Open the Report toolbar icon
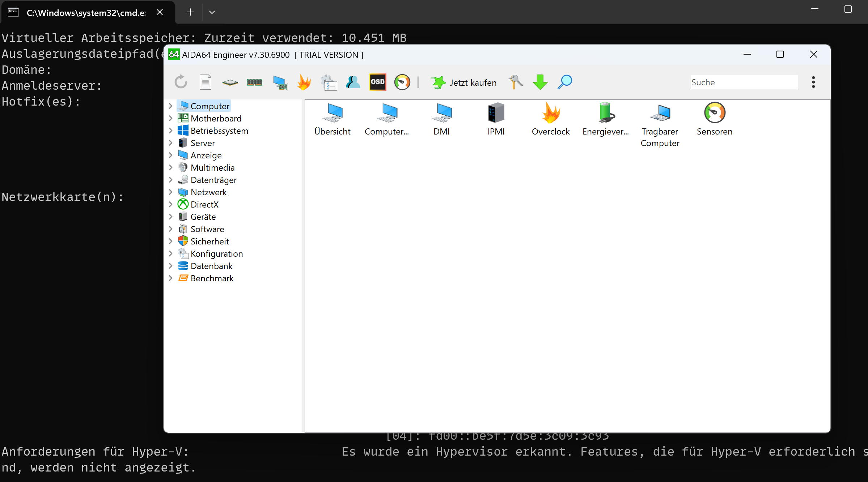This screenshot has width=868, height=482. click(x=205, y=82)
